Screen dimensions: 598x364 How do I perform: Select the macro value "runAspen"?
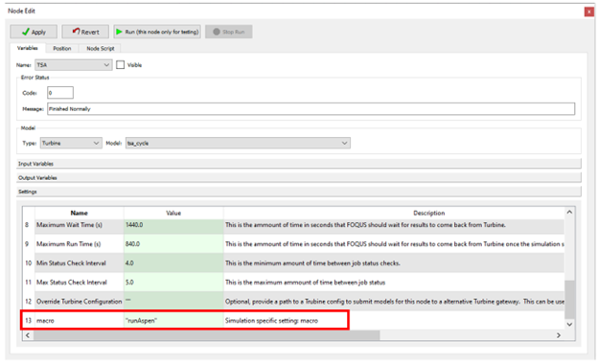point(173,321)
